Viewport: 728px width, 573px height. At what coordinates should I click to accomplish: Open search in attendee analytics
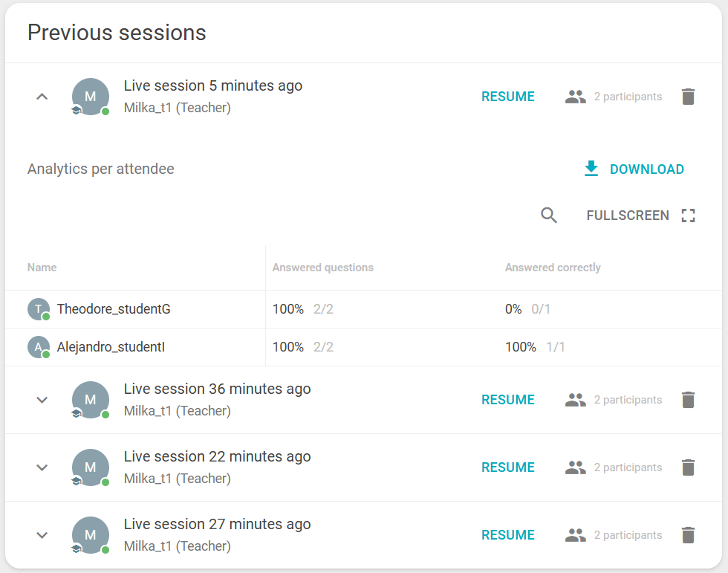coord(549,216)
